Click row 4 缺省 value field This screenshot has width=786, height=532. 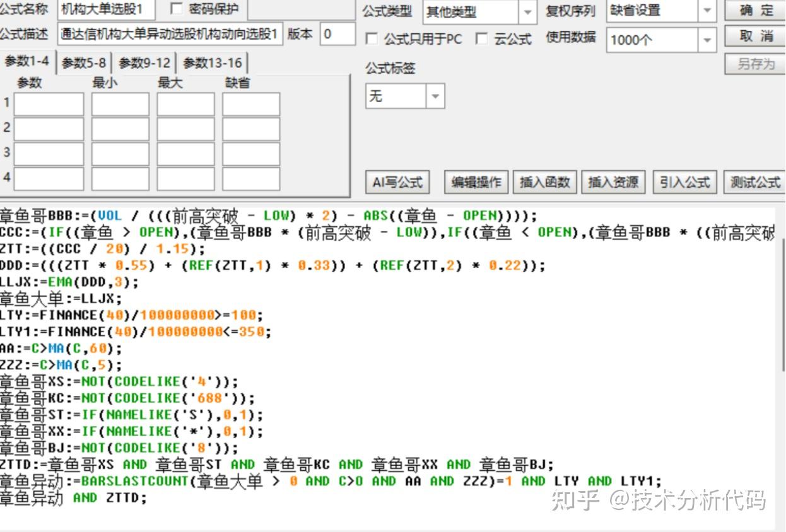(x=251, y=178)
